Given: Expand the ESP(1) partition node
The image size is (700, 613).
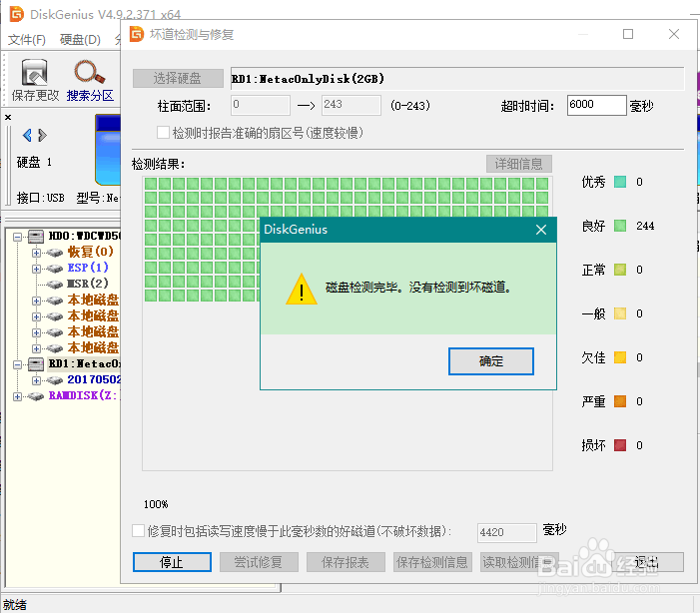Looking at the screenshot, I should [36, 269].
